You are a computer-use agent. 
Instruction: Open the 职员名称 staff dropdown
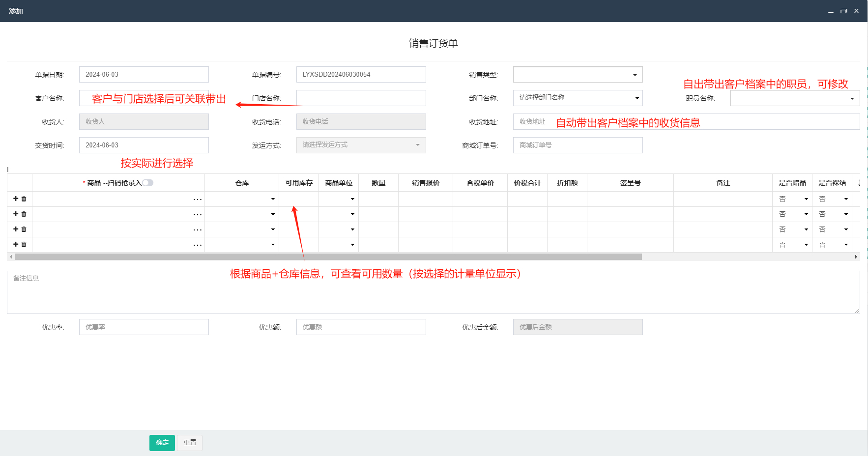click(794, 99)
